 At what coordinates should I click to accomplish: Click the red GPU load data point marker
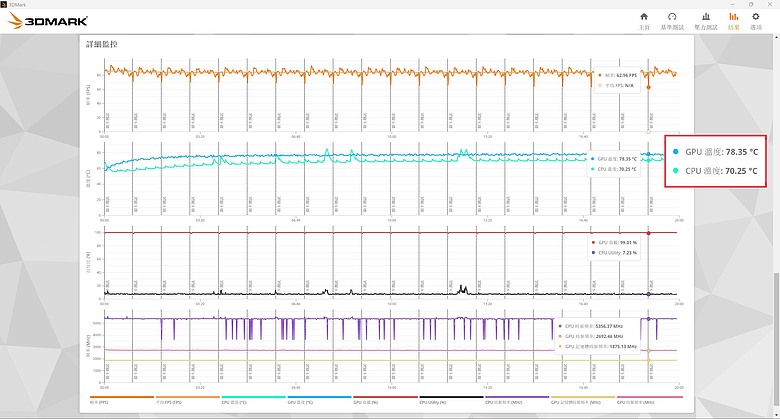tap(648, 233)
